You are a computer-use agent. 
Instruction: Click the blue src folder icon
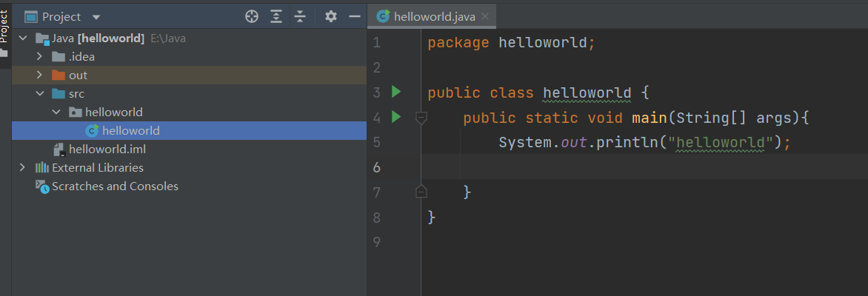(x=58, y=93)
